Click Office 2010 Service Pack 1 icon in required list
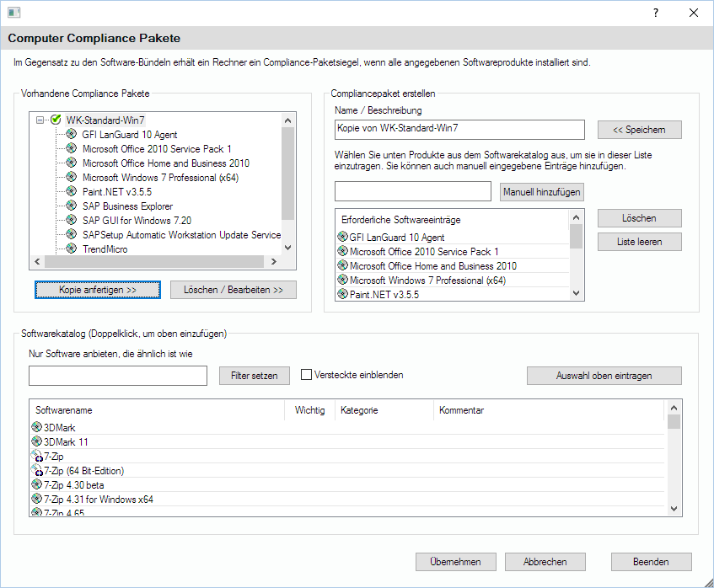This screenshot has width=714, height=588. point(343,251)
